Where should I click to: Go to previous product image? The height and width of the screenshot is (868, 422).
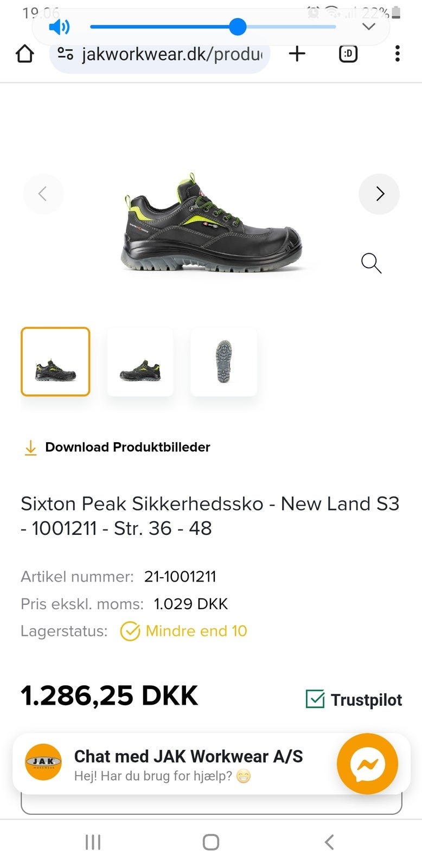(x=43, y=194)
